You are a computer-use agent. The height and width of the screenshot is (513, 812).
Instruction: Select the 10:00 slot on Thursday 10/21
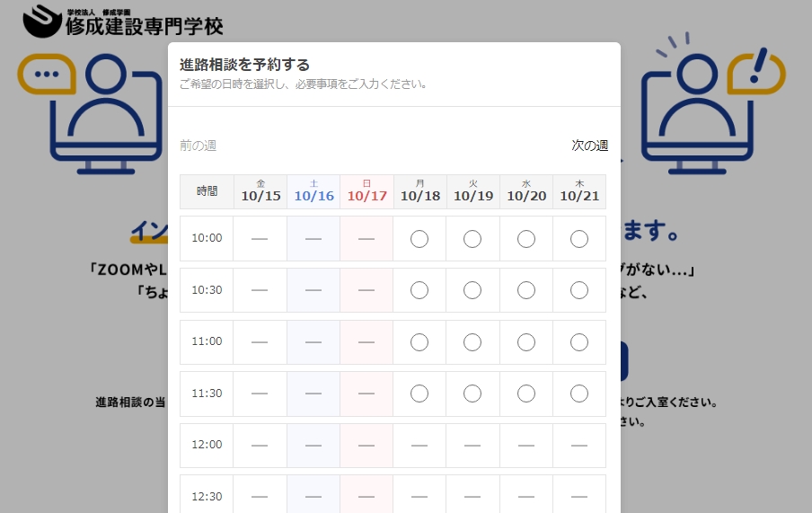coord(579,239)
